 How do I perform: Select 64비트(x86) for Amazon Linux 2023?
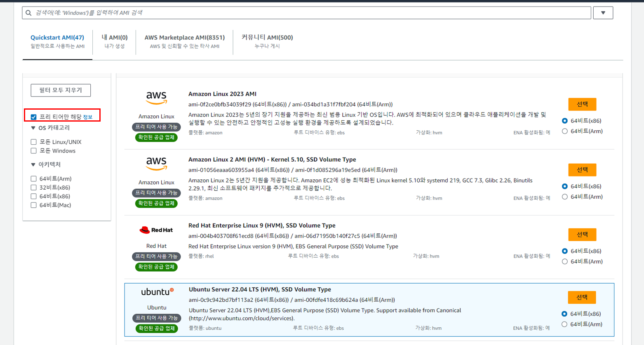(565, 121)
